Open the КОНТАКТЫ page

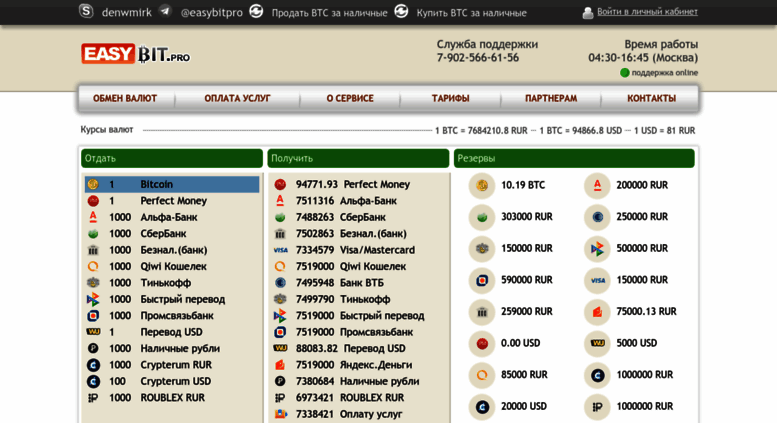(651, 98)
